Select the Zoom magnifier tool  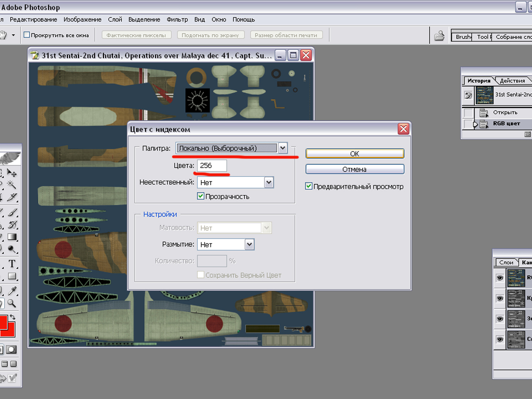pyautogui.click(x=12, y=303)
